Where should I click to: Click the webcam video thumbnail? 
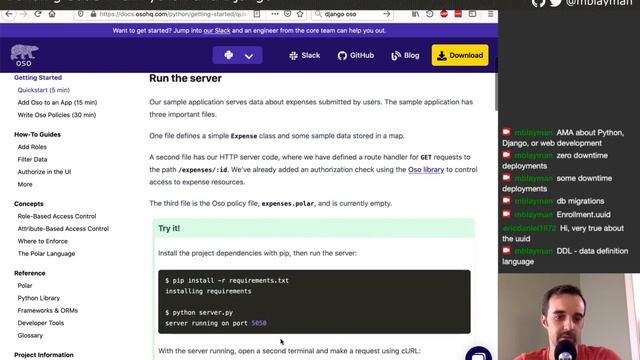coord(569,317)
